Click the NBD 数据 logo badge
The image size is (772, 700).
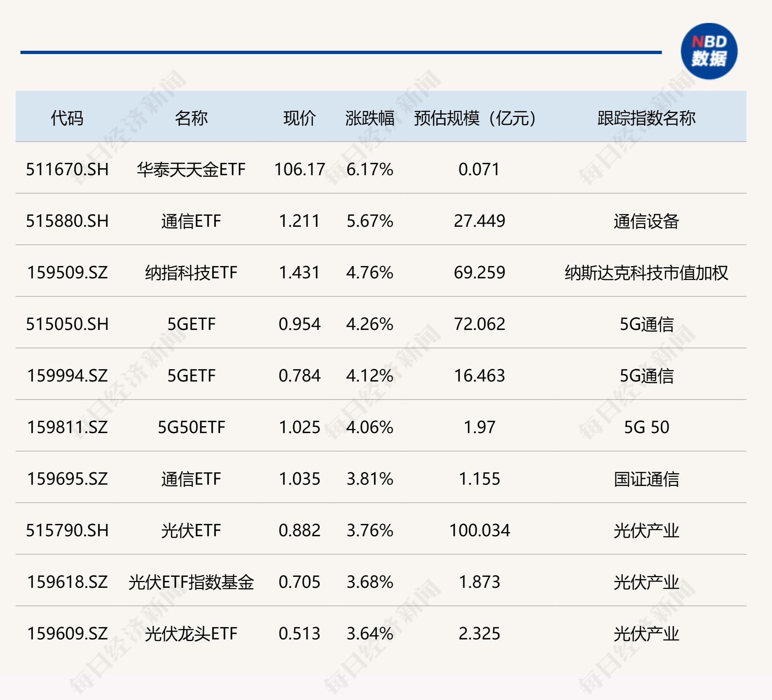(709, 51)
